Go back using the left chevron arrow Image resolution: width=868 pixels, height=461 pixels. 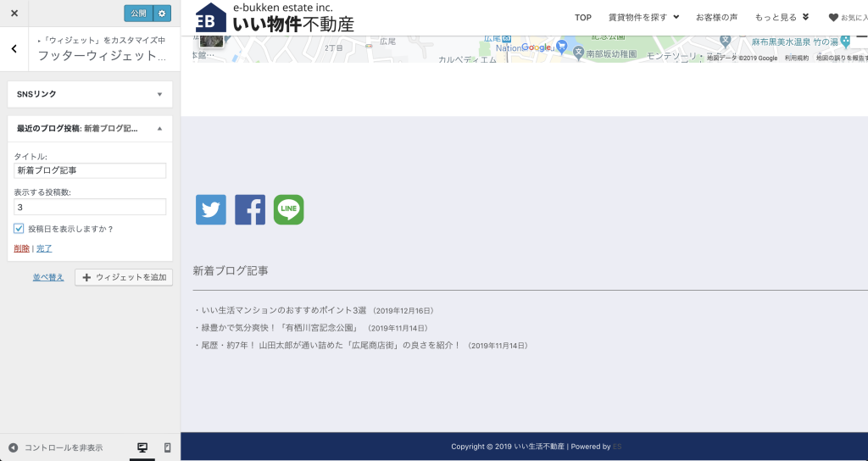[x=14, y=49]
